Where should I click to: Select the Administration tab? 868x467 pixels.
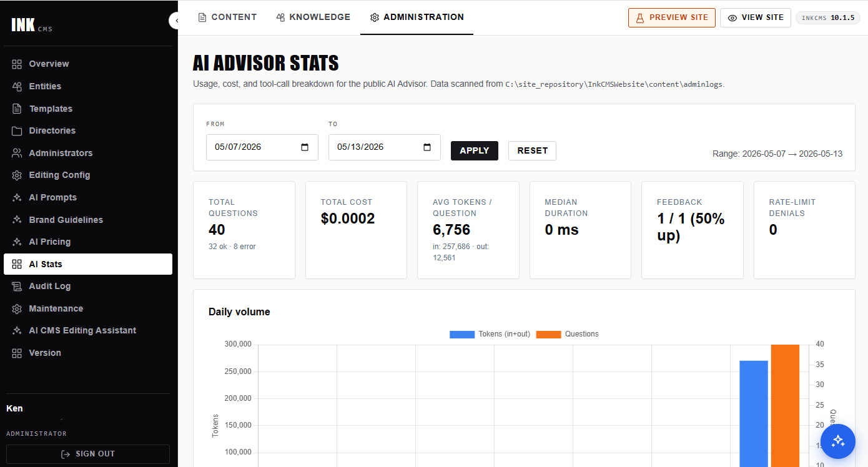pyautogui.click(x=417, y=17)
